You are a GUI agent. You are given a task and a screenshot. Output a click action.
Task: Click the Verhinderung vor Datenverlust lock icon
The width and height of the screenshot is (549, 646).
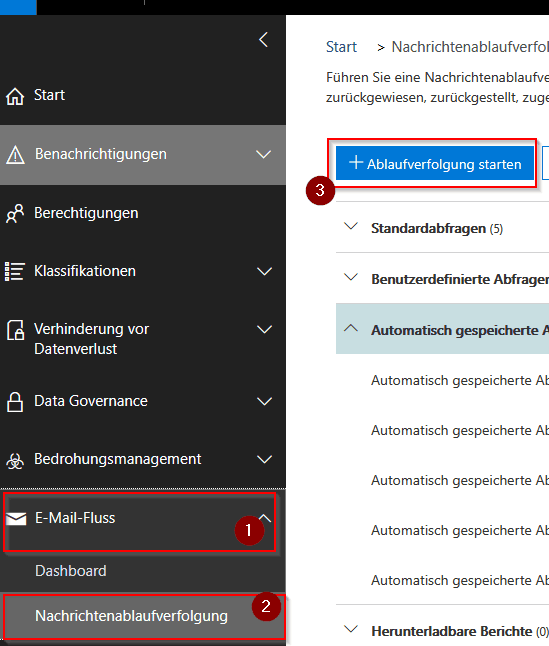click(15, 330)
